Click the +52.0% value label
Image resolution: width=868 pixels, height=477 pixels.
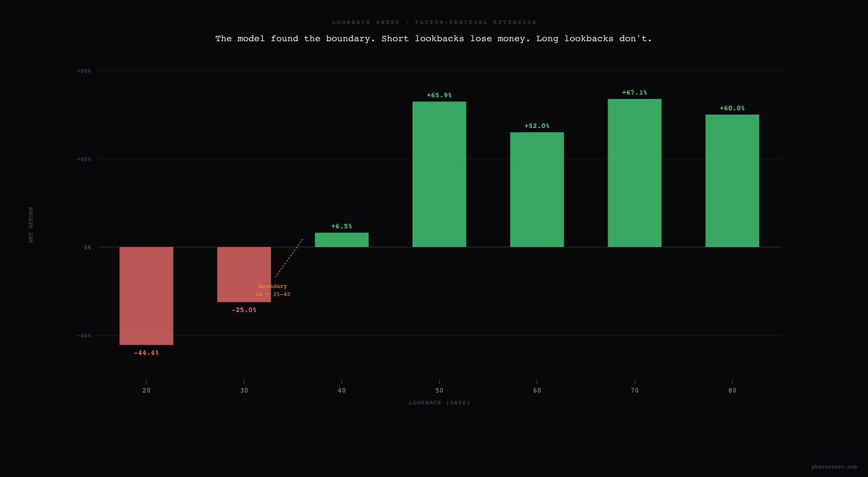(x=537, y=126)
